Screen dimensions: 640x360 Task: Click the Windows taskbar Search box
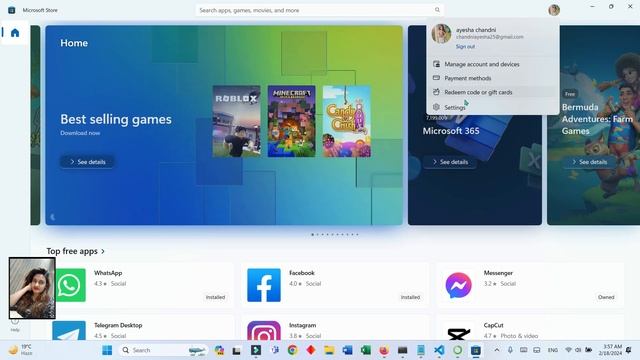click(x=163, y=350)
